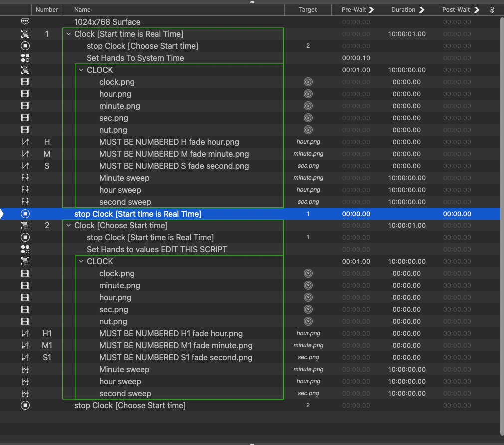Click the fade cue icon for cue S
Screen dimensions: 504x445
pyautogui.click(x=25, y=166)
